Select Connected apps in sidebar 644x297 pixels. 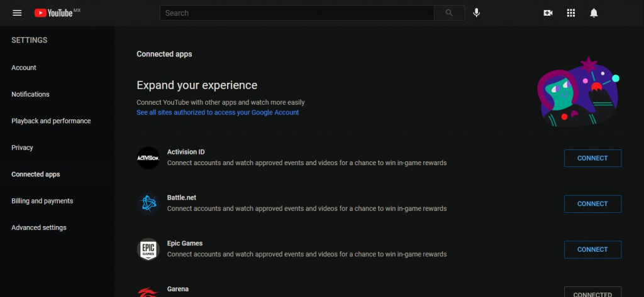[x=36, y=175]
